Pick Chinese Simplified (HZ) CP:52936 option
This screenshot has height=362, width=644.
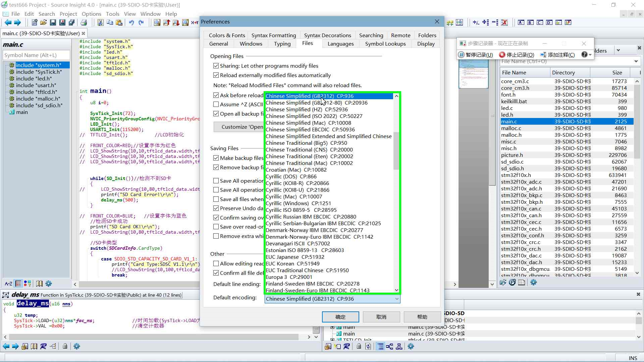pos(329,109)
